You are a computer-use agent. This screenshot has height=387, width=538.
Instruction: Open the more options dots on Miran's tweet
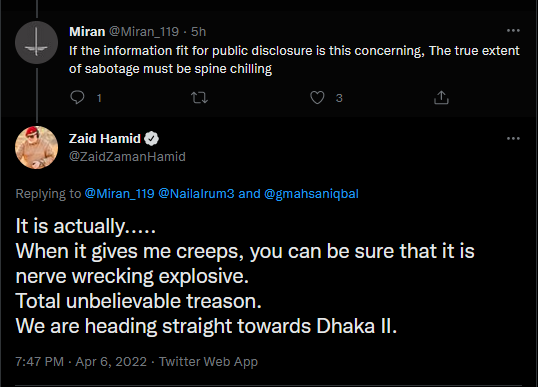513,31
